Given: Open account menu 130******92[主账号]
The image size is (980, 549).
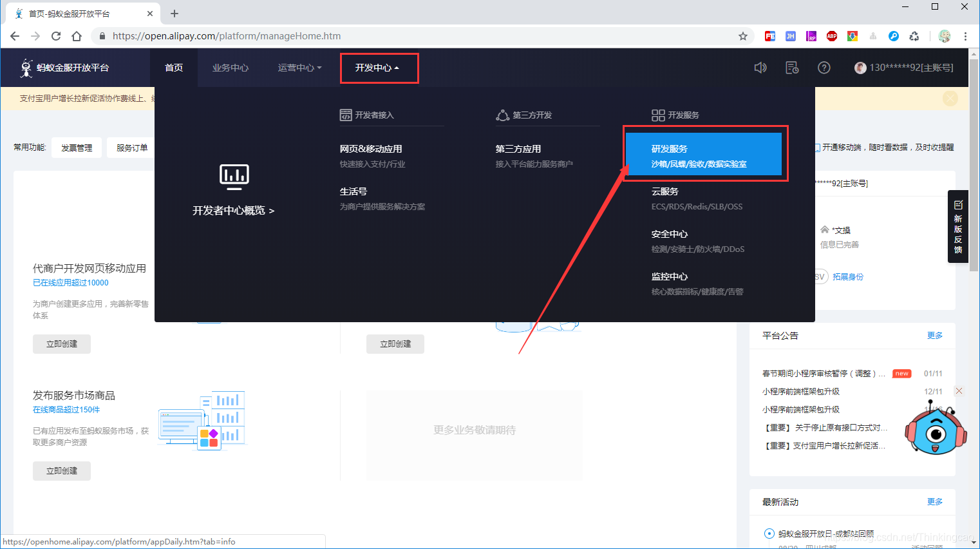Looking at the screenshot, I should click(904, 68).
